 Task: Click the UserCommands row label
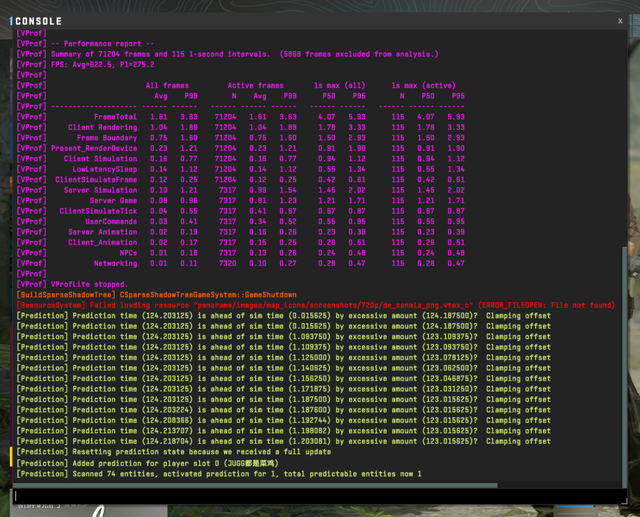click(x=111, y=222)
